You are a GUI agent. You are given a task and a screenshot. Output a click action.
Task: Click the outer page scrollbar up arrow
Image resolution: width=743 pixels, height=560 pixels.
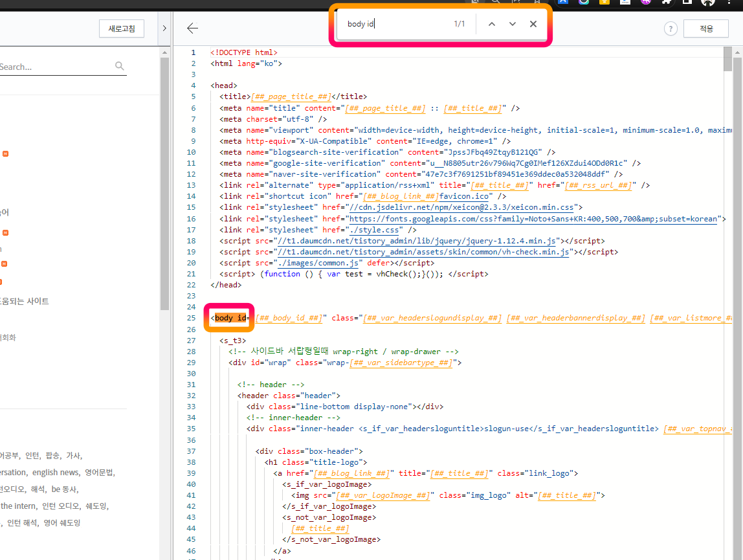pyautogui.click(x=737, y=52)
